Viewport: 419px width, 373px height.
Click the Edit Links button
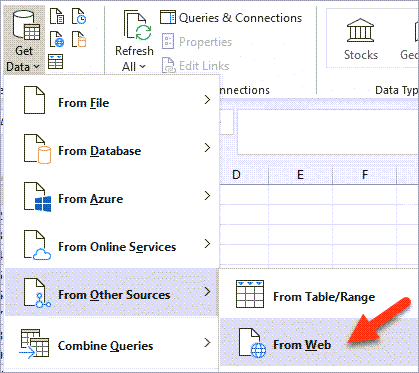pyautogui.click(x=196, y=66)
